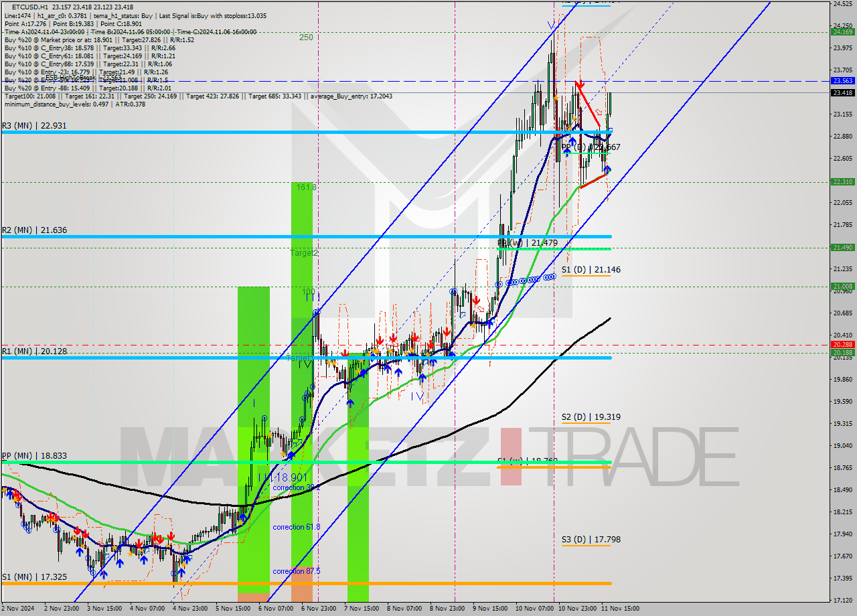Click the 'S1 (MN) | 17.325' pivot label
The image size is (857, 616).
33,576
